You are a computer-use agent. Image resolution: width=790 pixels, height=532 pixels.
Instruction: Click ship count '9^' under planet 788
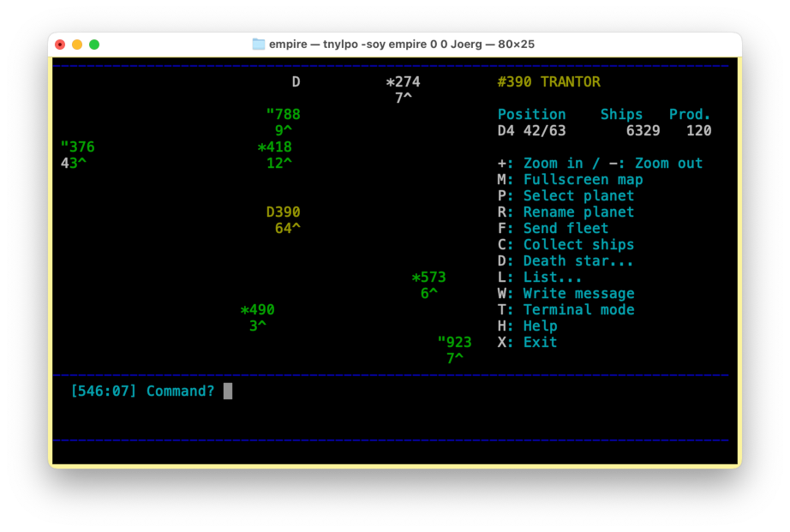click(283, 130)
